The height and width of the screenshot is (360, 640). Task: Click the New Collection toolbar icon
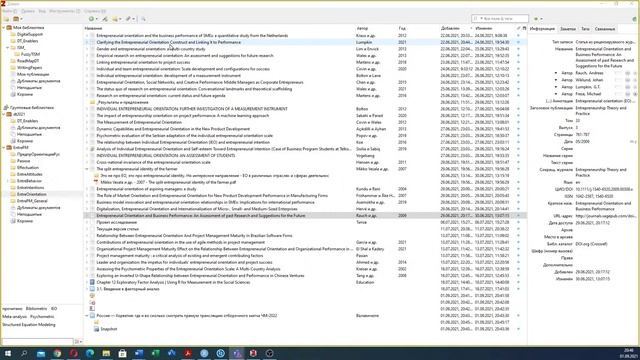click(6, 19)
